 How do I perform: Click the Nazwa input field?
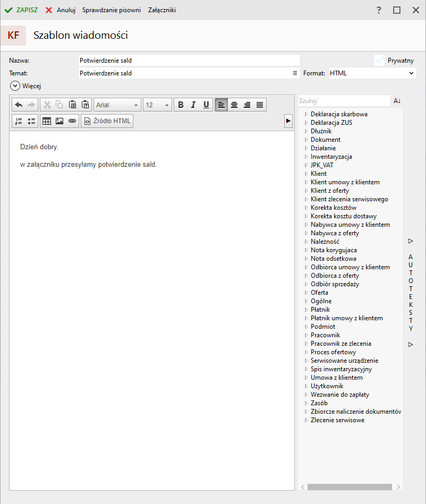tap(189, 61)
